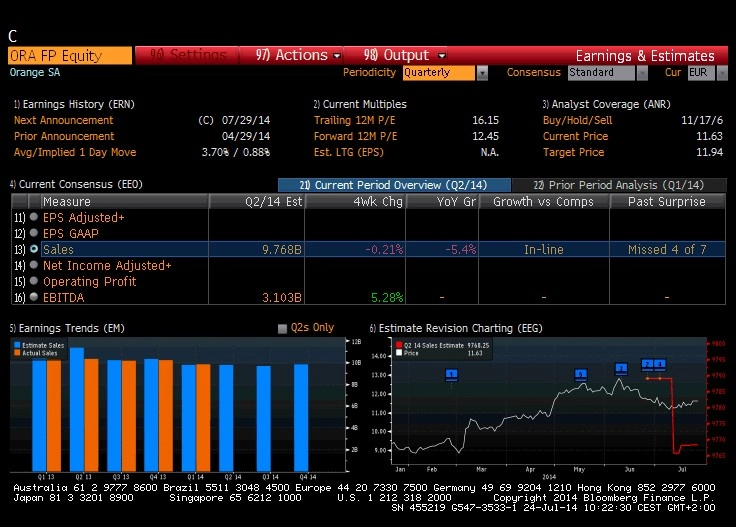This screenshot has height=527, width=736.
Task: Select the EPS GAAP radio button
Action: (x=34, y=233)
